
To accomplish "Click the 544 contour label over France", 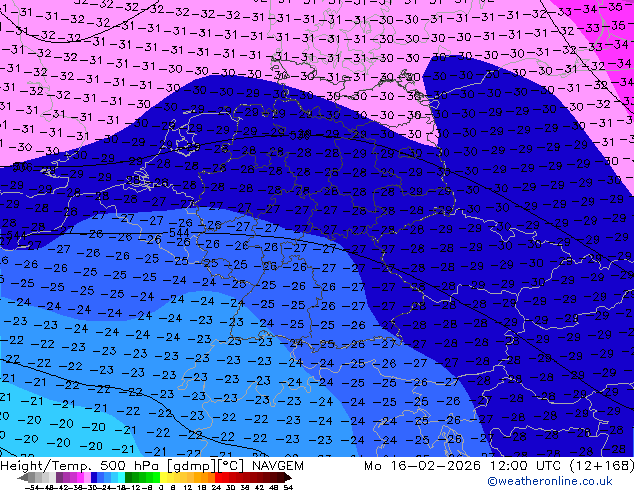I will 179,233.
